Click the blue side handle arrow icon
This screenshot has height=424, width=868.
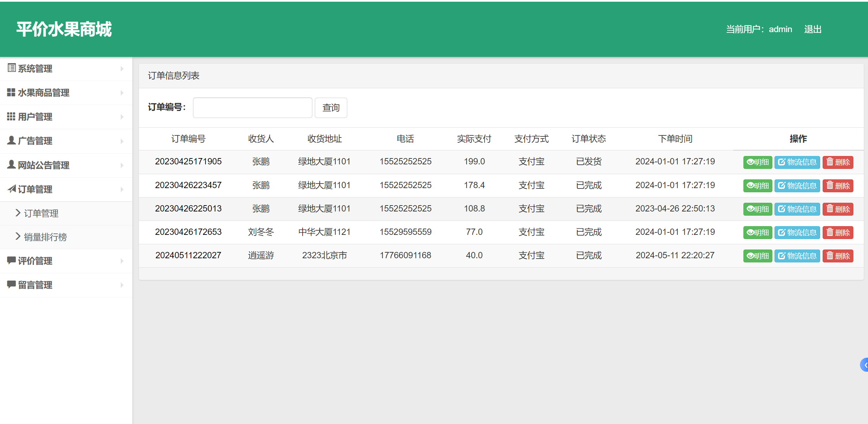865,365
